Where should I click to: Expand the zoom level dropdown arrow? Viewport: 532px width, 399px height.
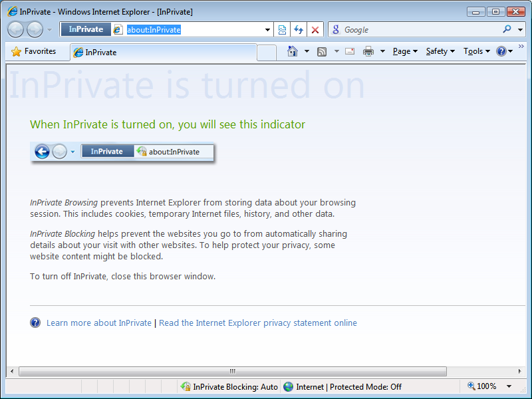pos(509,386)
